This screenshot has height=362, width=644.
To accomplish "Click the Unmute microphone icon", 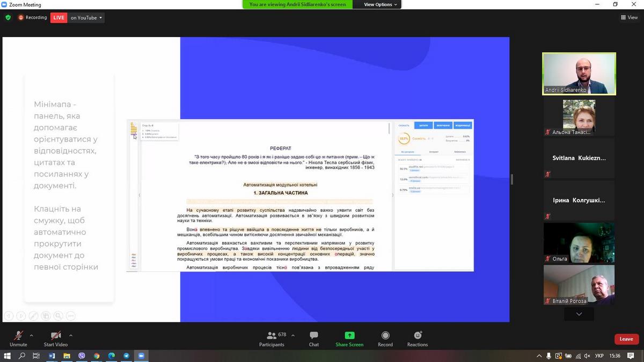I will click(x=18, y=336).
